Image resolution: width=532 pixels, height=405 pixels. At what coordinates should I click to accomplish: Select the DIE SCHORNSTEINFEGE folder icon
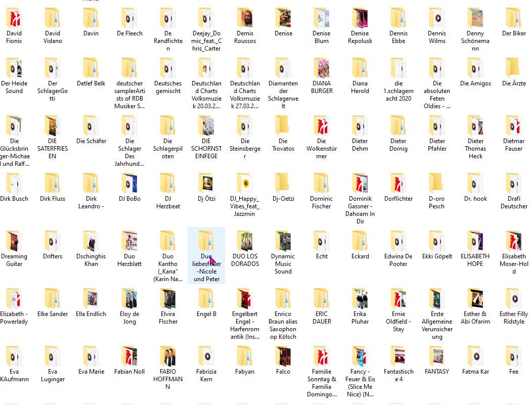pos(206,126)
